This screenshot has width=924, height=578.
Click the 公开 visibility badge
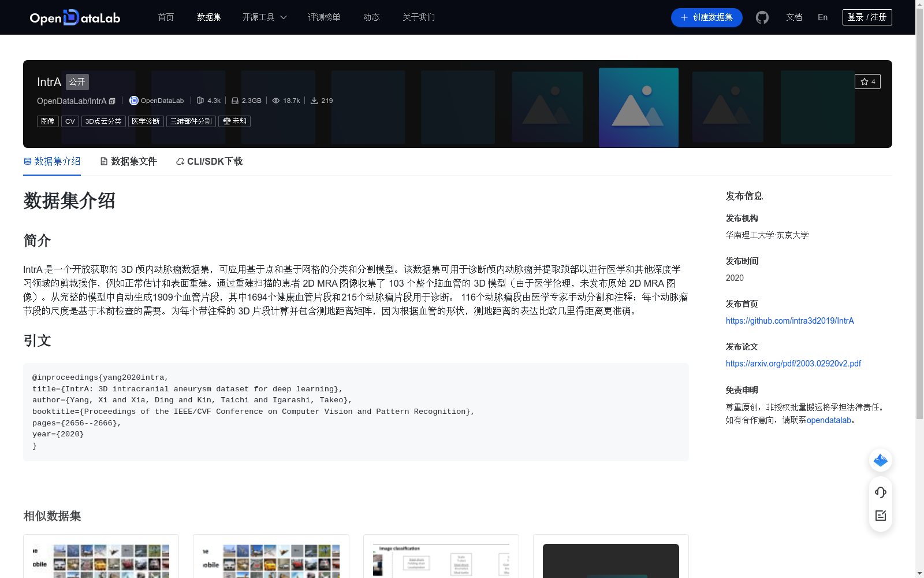[77, 82]
